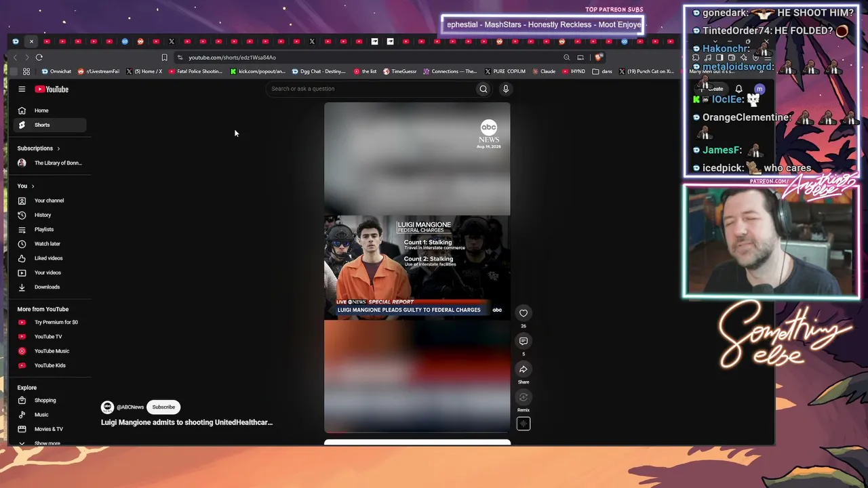Open the History page

point(43,215)
